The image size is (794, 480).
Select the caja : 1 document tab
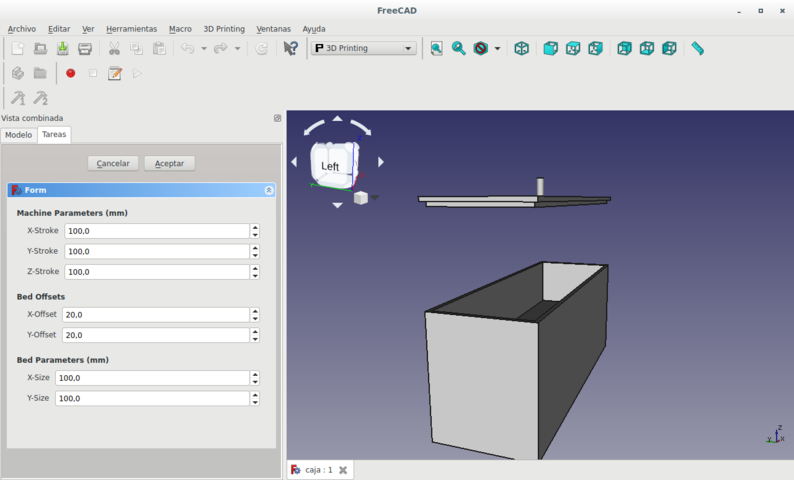[320, 470]
